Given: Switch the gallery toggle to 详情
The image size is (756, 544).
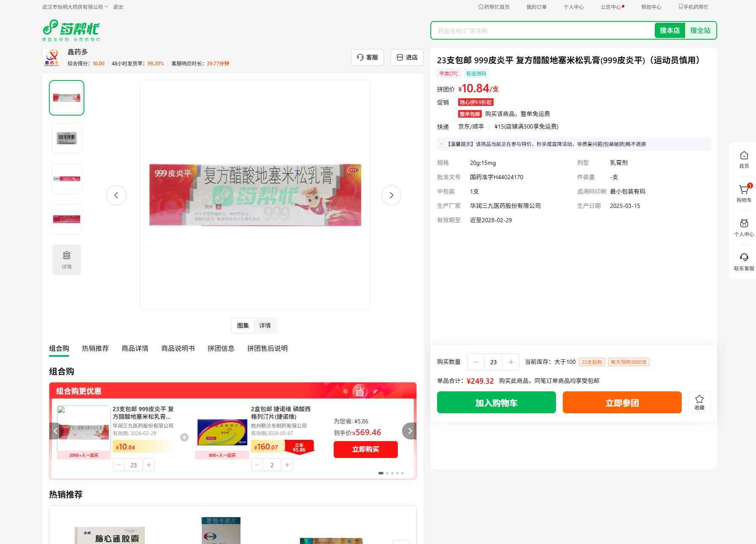Looking at the screenshot, I should (x=265, y=326).
